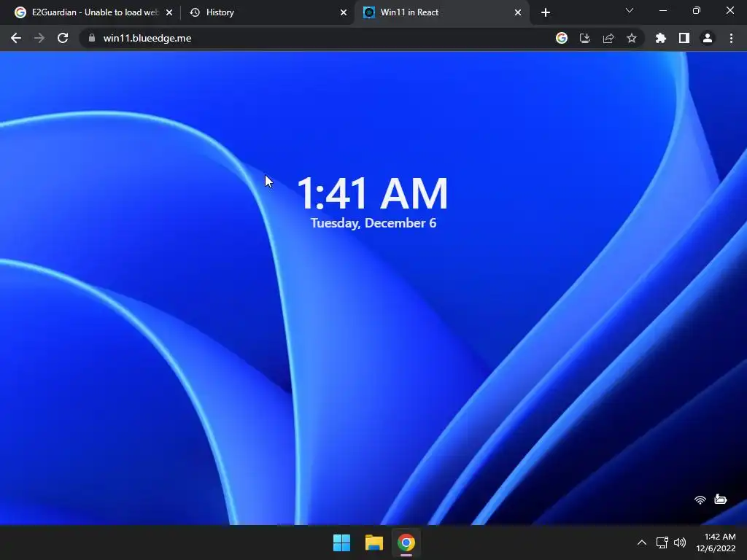Click the lock screen Wi-Fi icon
Viewport: 747px width, 560px height.
(x=700, y=499)
